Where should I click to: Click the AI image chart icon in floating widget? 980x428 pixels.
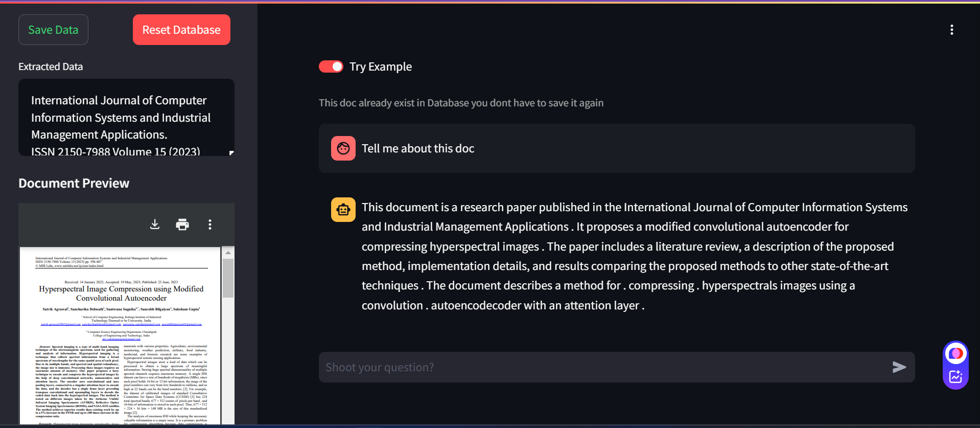pyautogui.click(x=955, y=377)
